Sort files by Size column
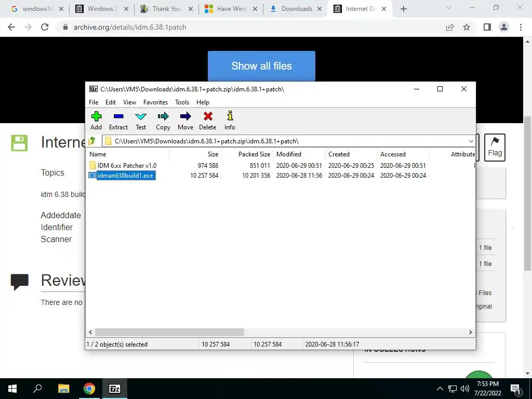 (195, 154)
